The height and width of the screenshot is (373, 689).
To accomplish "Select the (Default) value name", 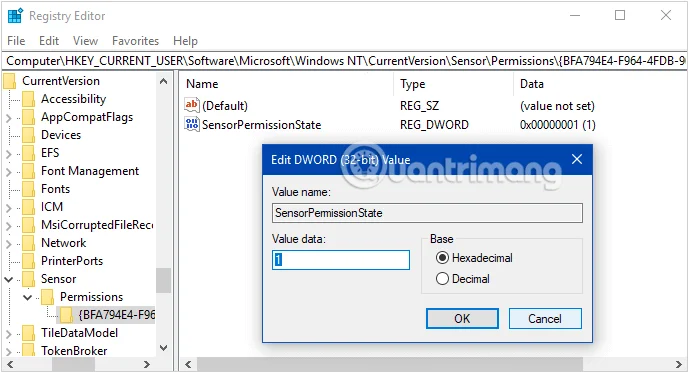I will 225,106.
